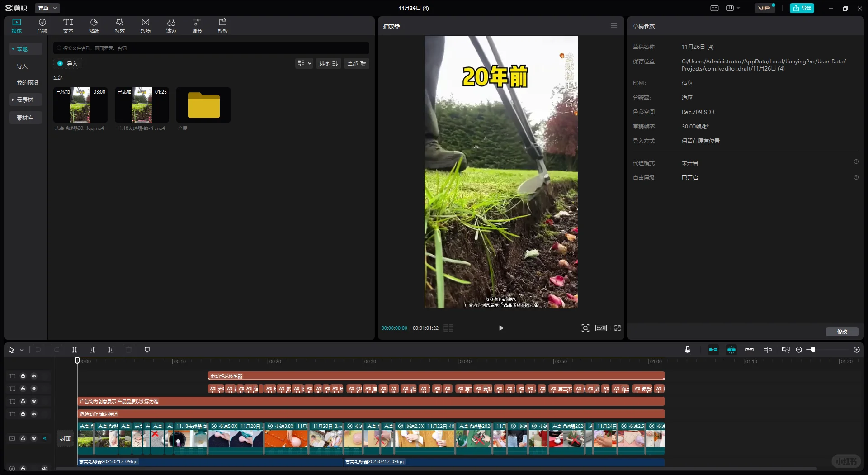The width and height of the screenshot is (868, 475).
Task: Click the 导入 import button with plus icon
Action: [68, 63]
